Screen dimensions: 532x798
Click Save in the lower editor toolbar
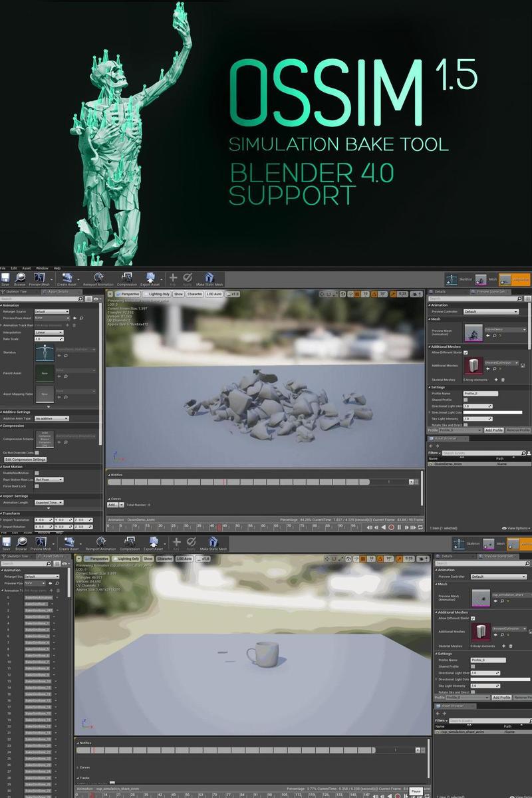[6, 545]
